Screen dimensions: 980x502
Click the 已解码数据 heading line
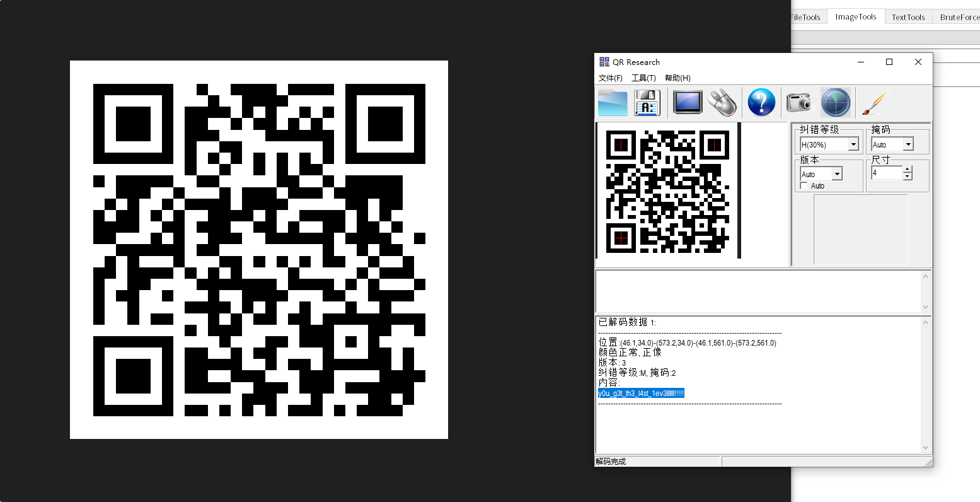627,322
